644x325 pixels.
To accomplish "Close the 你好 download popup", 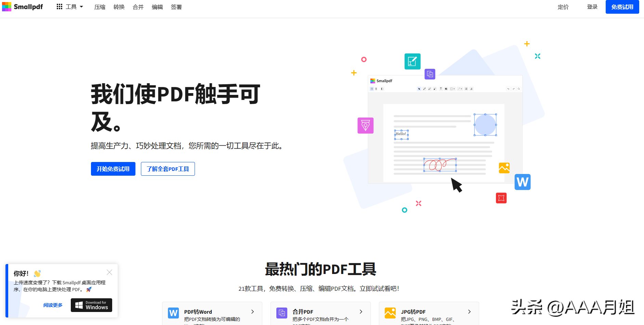I will [109, 272].
